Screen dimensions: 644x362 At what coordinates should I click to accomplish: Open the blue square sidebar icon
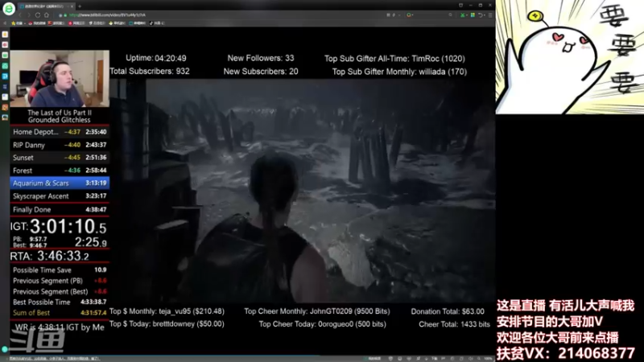click(5, 76)
